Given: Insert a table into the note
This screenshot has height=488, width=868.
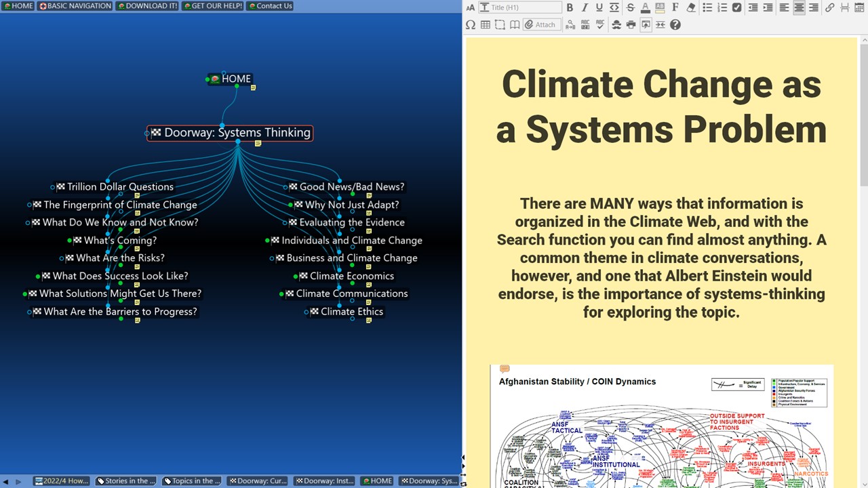Looking at the screenshot, I should pyautogui.click(x=486, y=25).
